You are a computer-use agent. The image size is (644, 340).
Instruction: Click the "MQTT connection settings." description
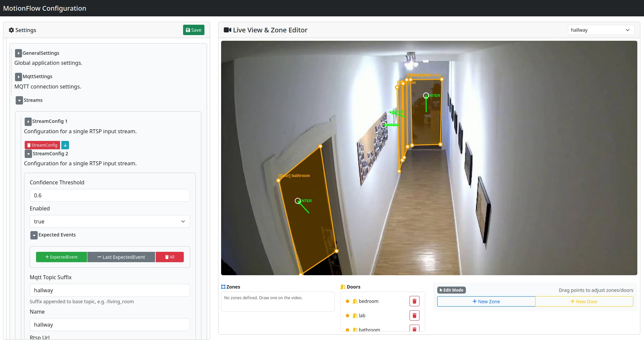pos(48,87)
